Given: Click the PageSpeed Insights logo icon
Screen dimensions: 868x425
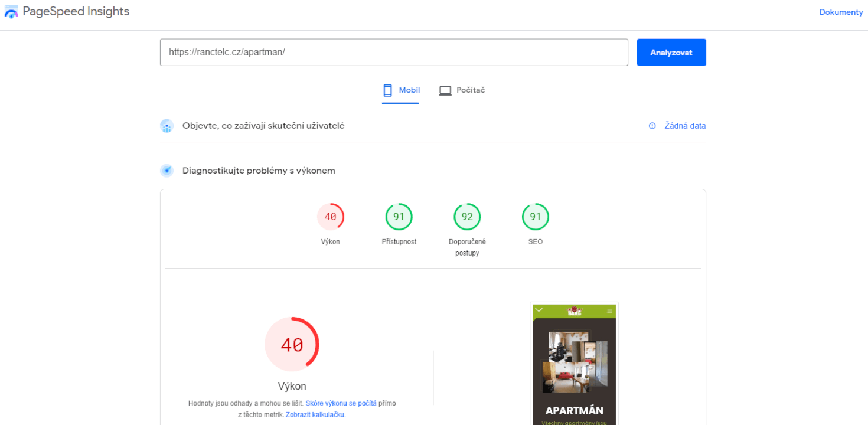Looking at the screenshot, I should click(11, 11).
